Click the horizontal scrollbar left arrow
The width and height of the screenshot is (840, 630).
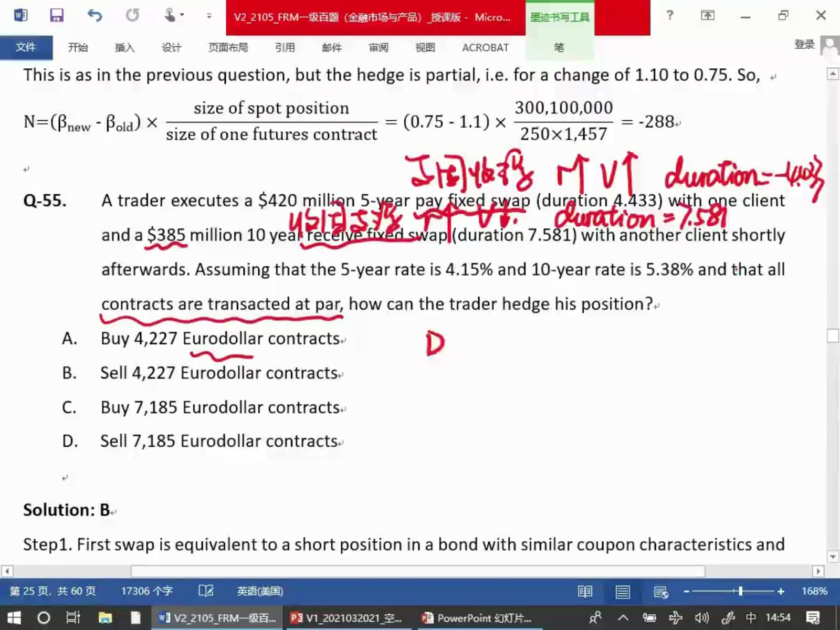[7, 571]
